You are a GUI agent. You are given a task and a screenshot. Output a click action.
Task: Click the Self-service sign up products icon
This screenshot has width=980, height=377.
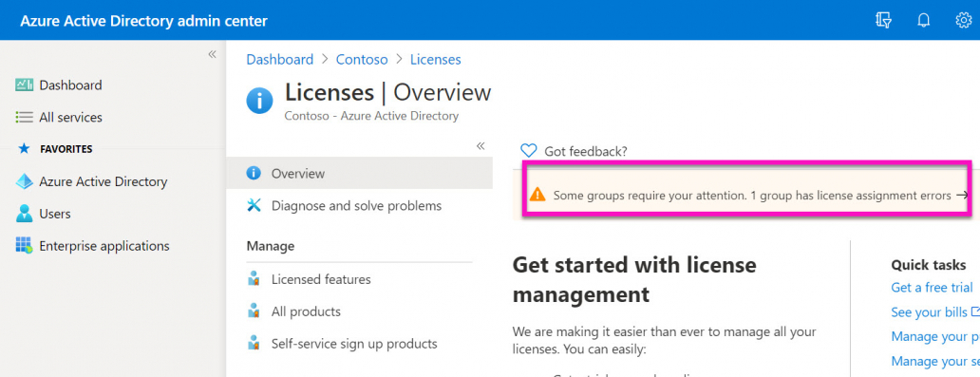click(254, 343)
